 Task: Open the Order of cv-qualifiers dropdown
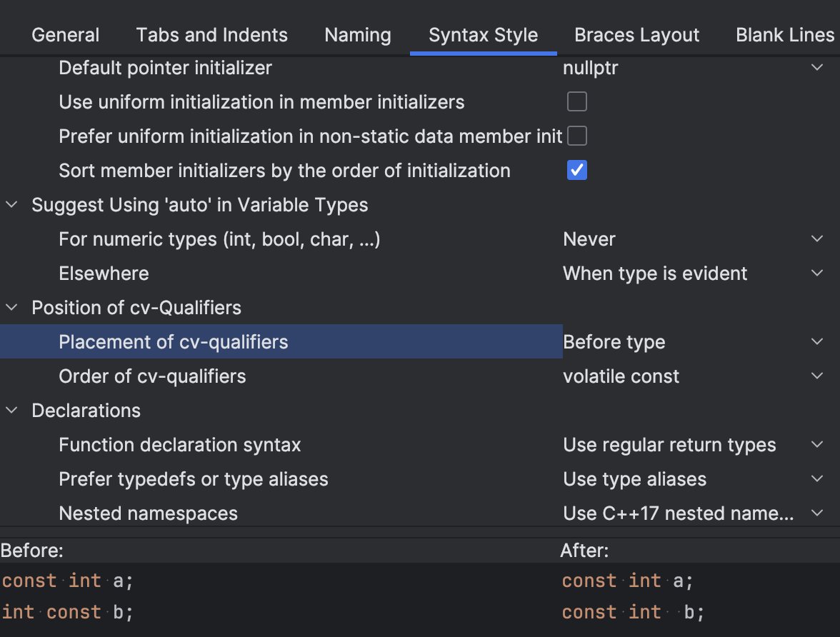pyautogui.click(x=693, y=376)
